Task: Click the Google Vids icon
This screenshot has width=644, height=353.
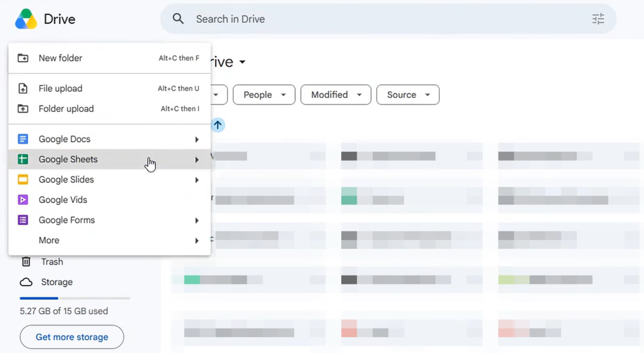Action: [23, 200]
